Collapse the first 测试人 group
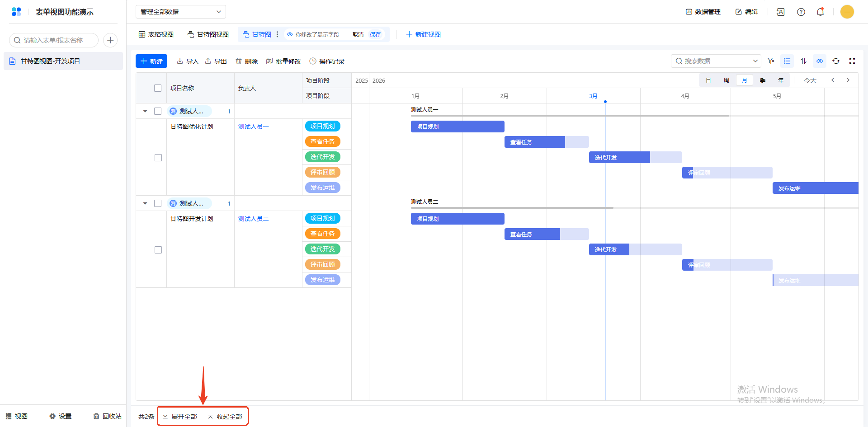 [145, 111]
